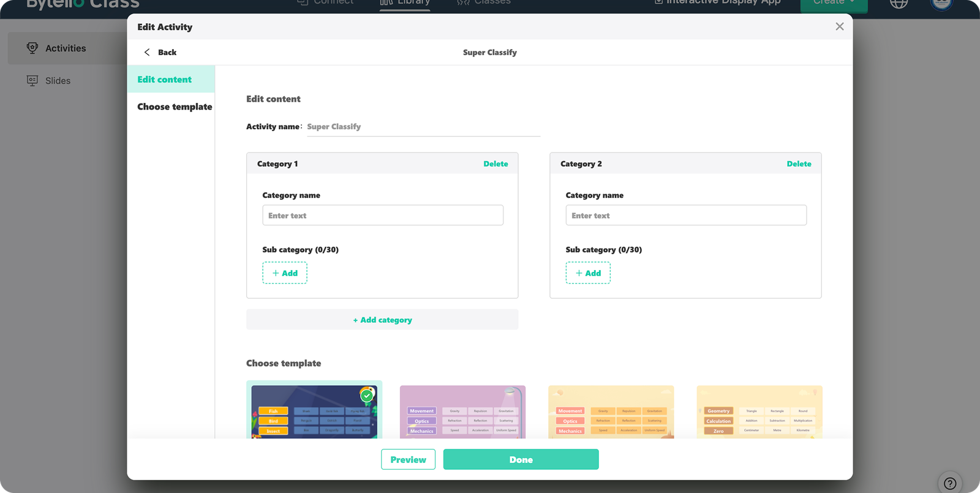Delete Category 1
Image resolution: width=980 pixels, height=493 pixels.
[x=496, y=164]
